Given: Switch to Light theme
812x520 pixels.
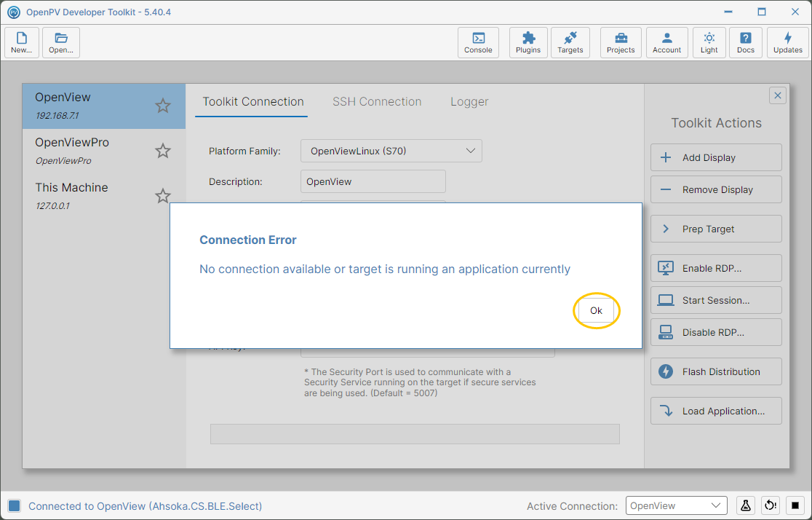Looking at the screenshot, I should point(709,42).
